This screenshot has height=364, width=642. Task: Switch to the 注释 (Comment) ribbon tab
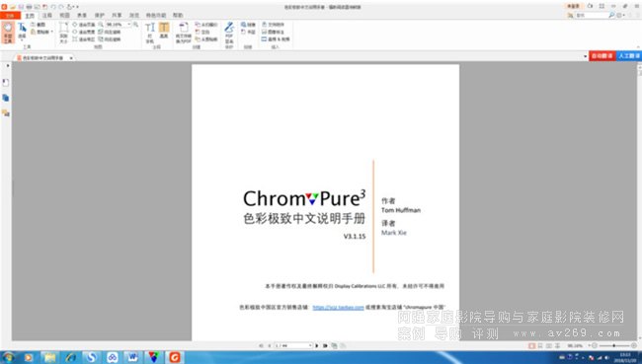[x=47, y=15]
